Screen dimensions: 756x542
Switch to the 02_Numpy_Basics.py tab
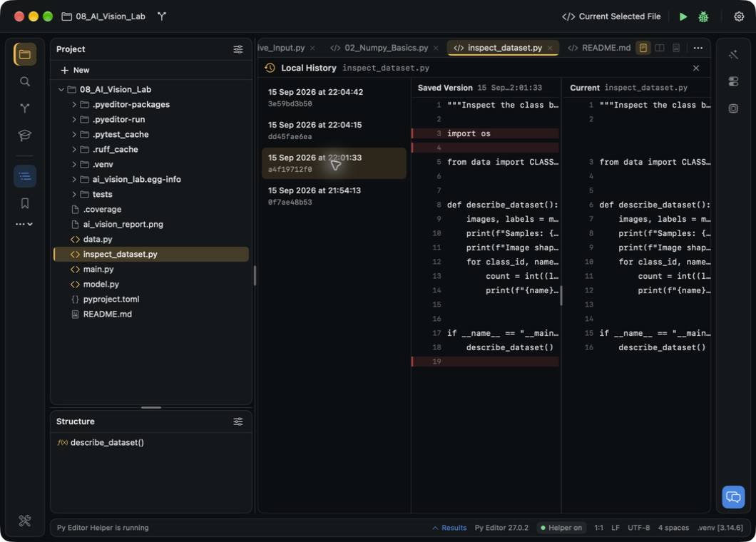[380, 48]
